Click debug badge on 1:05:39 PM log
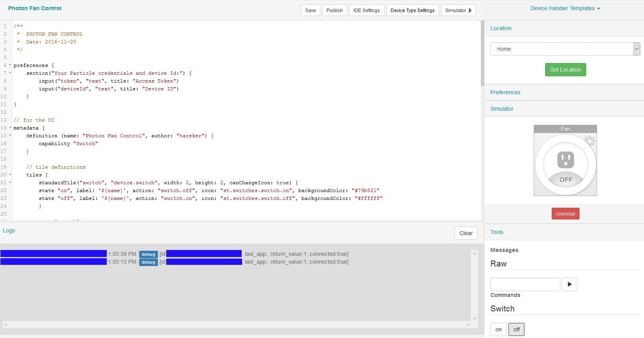644x338 pixels. click(x=148, y=254)
